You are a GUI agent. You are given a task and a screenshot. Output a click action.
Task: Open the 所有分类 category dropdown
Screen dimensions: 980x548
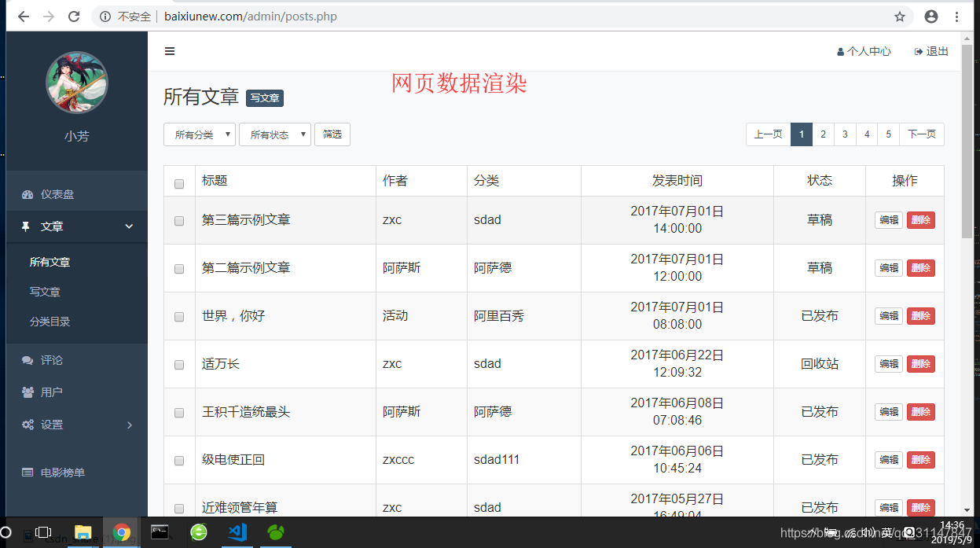(200, 134)
